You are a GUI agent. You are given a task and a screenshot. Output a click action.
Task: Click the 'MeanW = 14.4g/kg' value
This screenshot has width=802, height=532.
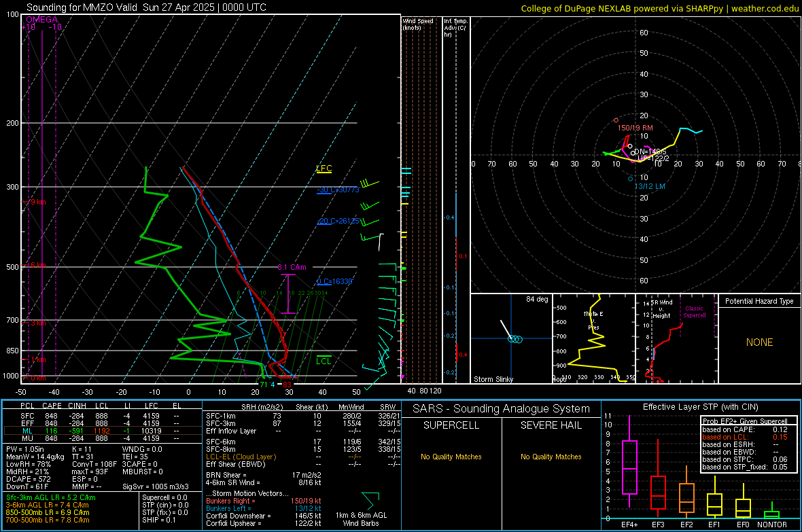35,457
